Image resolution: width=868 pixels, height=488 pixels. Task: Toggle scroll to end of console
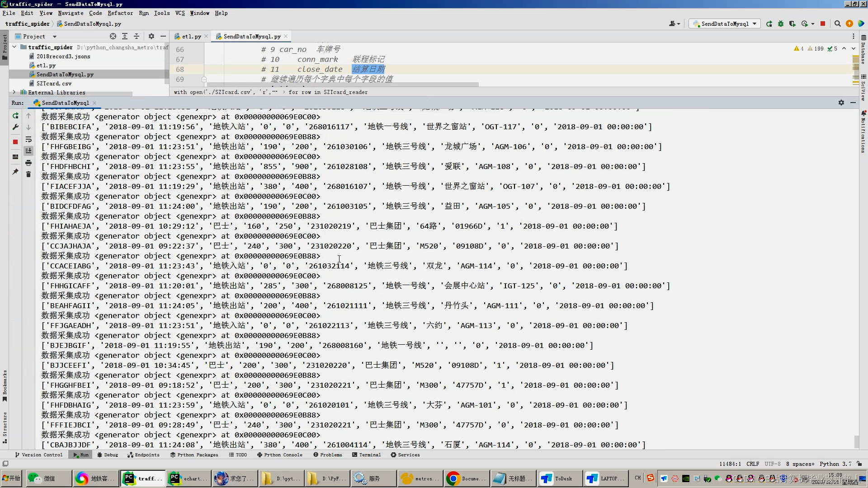pyautogui.click(x=28, y=151)
